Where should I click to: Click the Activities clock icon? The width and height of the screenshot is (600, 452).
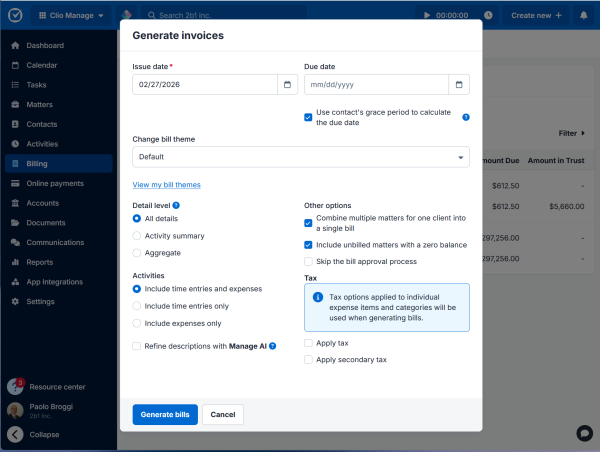(x=15, y=144)
